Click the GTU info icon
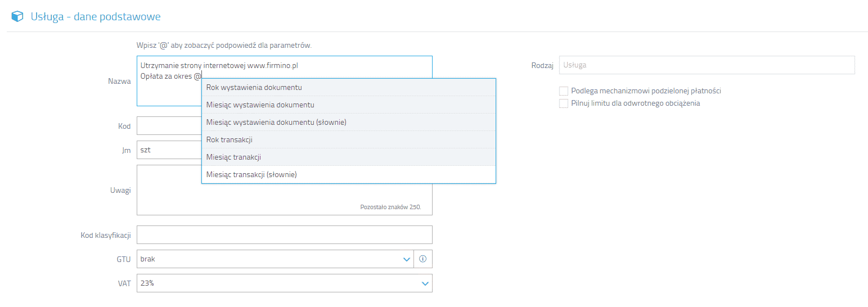868x307 pixels. click(423, 259)
